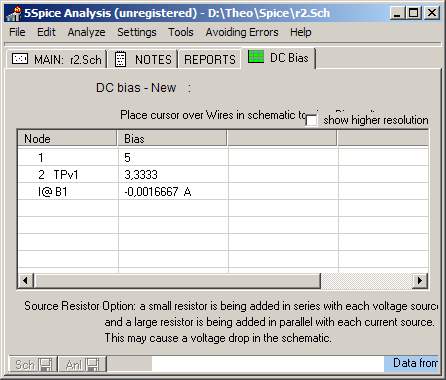
Task: Click the table's right scroll arrow
Action: click(x=420, y=281)
